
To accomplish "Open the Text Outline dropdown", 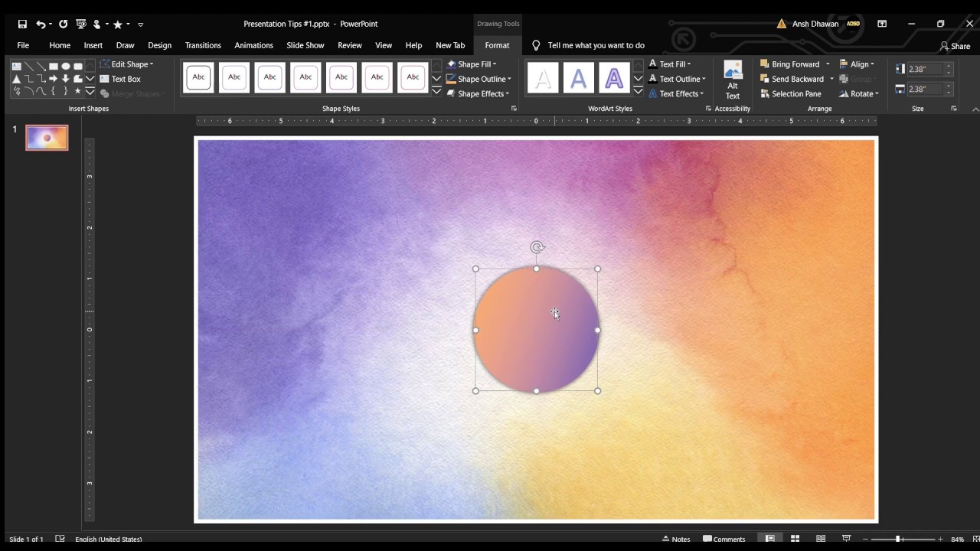I will (677, 79).
